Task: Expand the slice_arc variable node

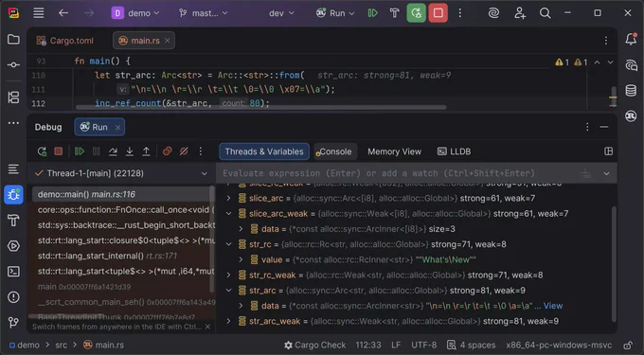Action: pos(229,198)
